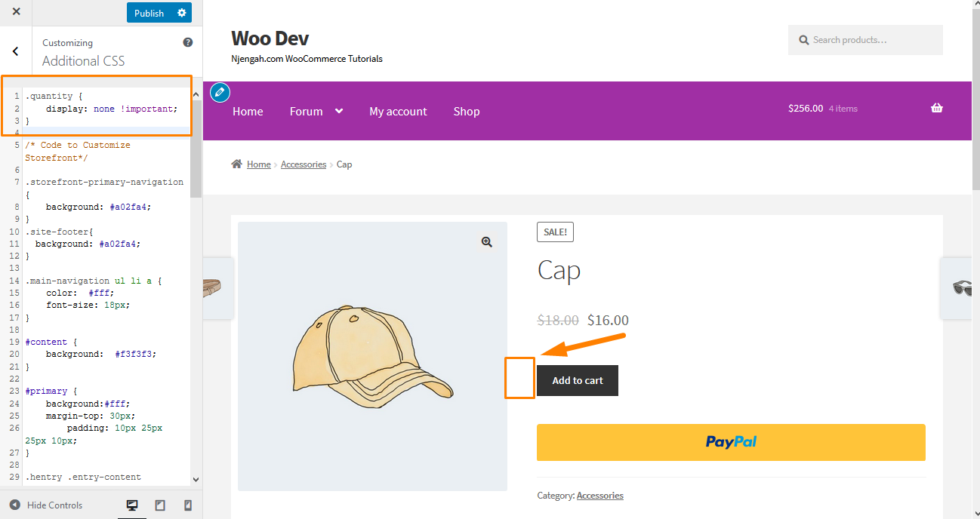Go back using the left chevron

16,51
